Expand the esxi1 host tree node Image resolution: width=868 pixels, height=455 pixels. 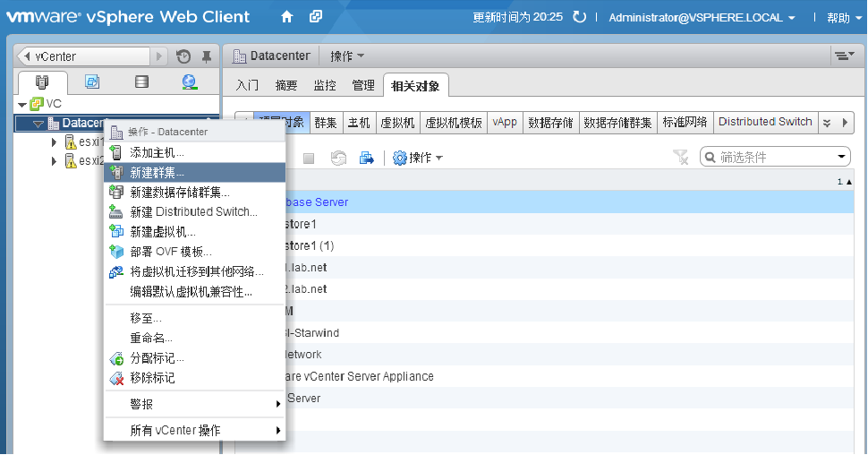point(54,142)
